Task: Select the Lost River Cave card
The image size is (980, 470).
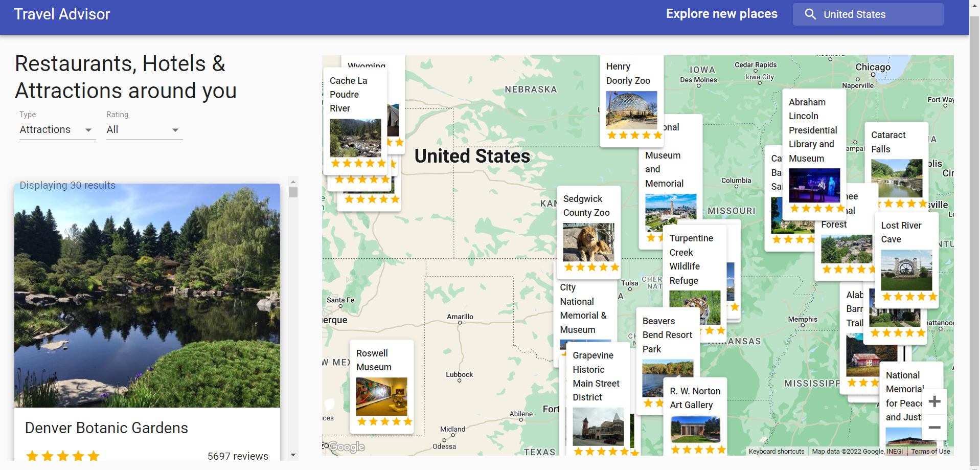Action: tap(906, 260)
